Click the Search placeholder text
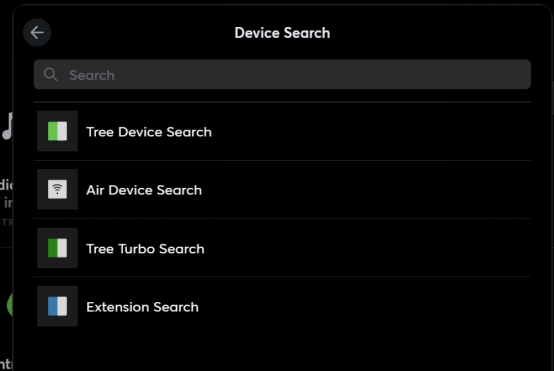The image size is (554, 371). pos(92,75)
